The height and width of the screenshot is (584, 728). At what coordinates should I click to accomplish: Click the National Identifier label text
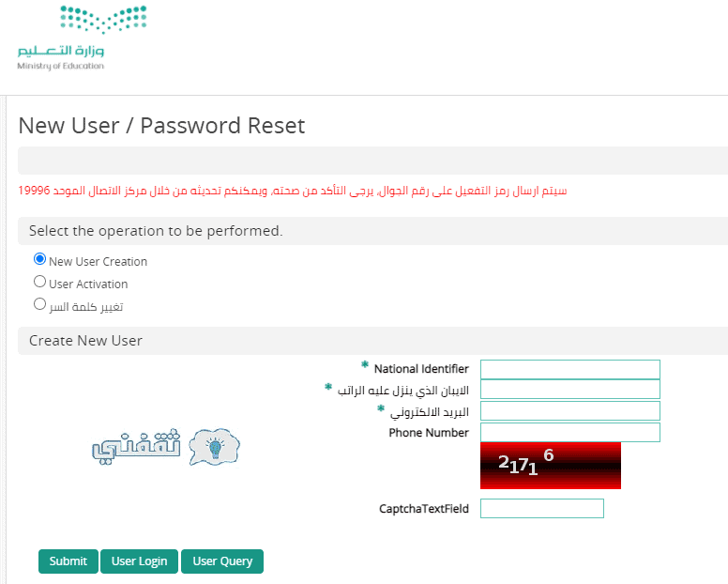click(x=421, y=369)
